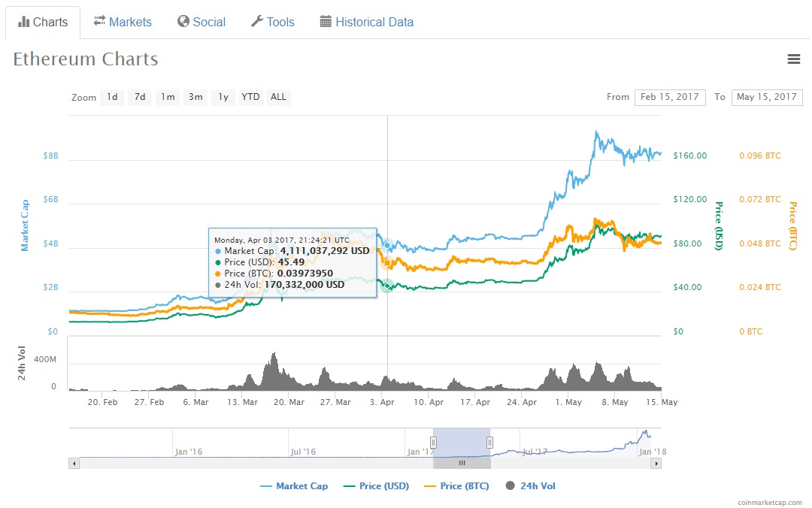Click the navigator scrollbar thumb

click(462, 464)
